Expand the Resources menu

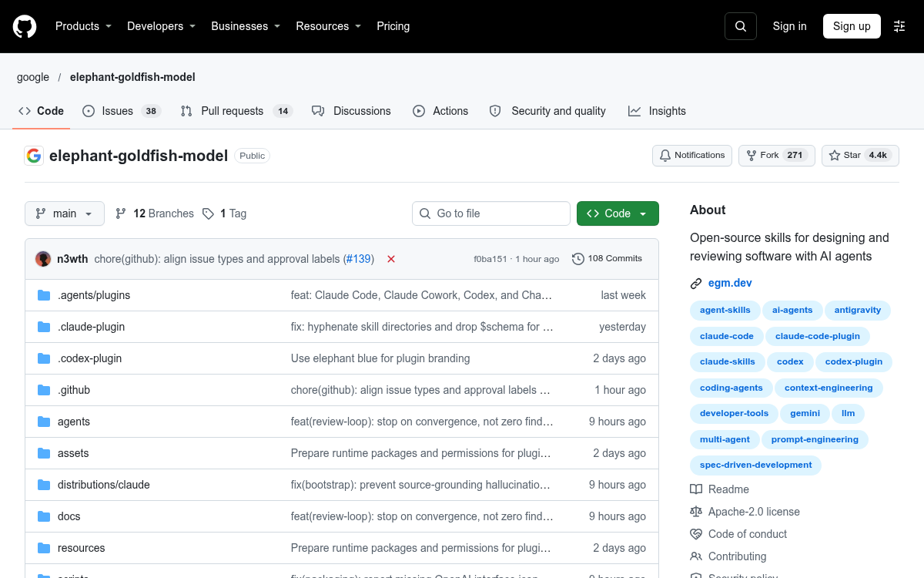pyautogui.click(x=329, y=26)
